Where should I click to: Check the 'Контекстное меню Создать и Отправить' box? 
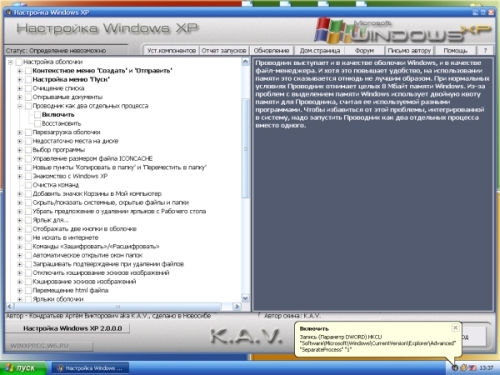click(x=28, y=71)
